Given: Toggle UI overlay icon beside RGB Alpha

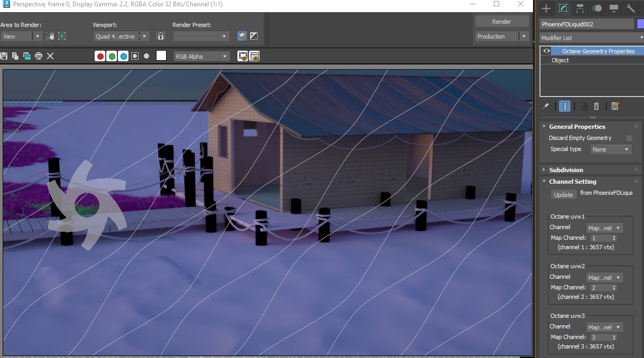Looking at the screenshot, I should 243,56.
